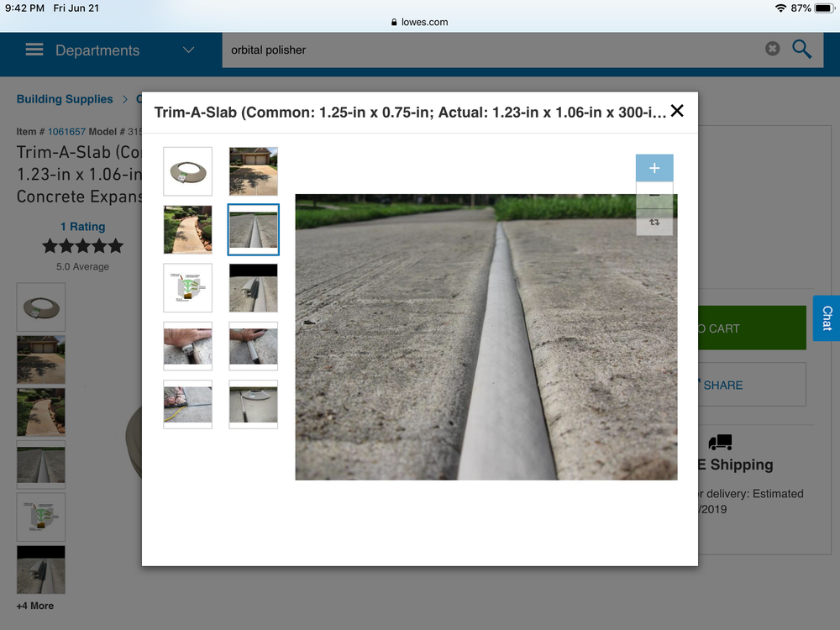Select the highlighted concrete joint thumbnail in dialog

[254, 229]
